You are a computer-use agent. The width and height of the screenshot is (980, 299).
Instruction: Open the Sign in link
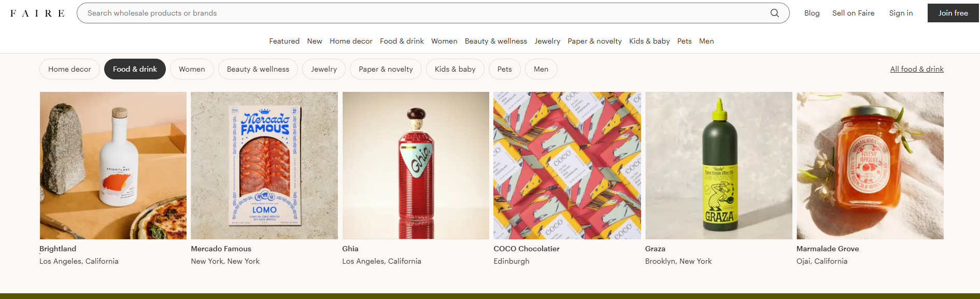pyautogui.click(x=901, y=13)
